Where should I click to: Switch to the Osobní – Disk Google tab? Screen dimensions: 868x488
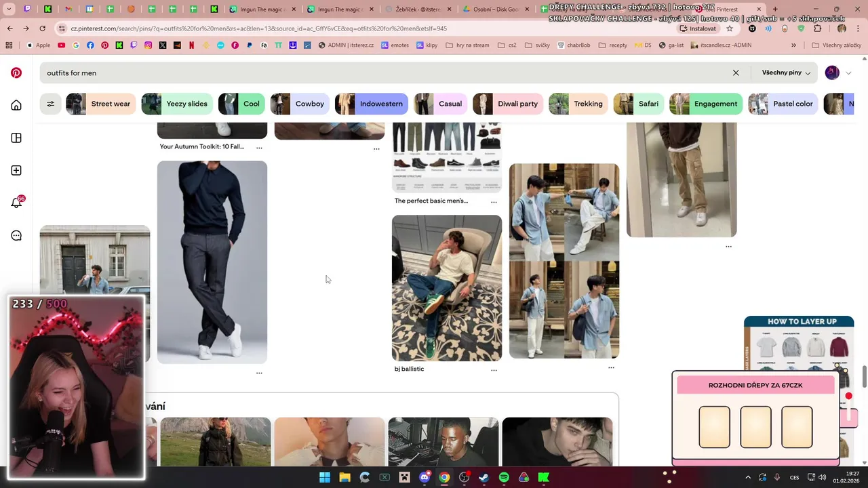(495, 9)
